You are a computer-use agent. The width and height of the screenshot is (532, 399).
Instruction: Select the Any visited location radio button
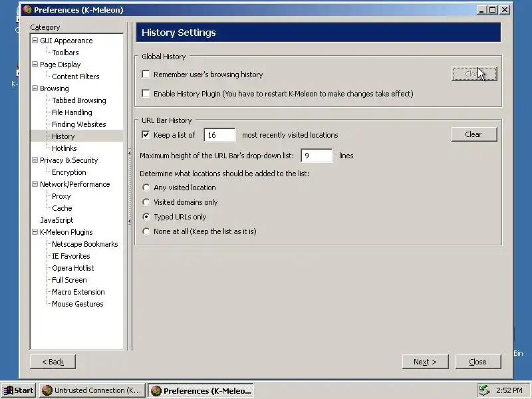click(x=146, y=188)
